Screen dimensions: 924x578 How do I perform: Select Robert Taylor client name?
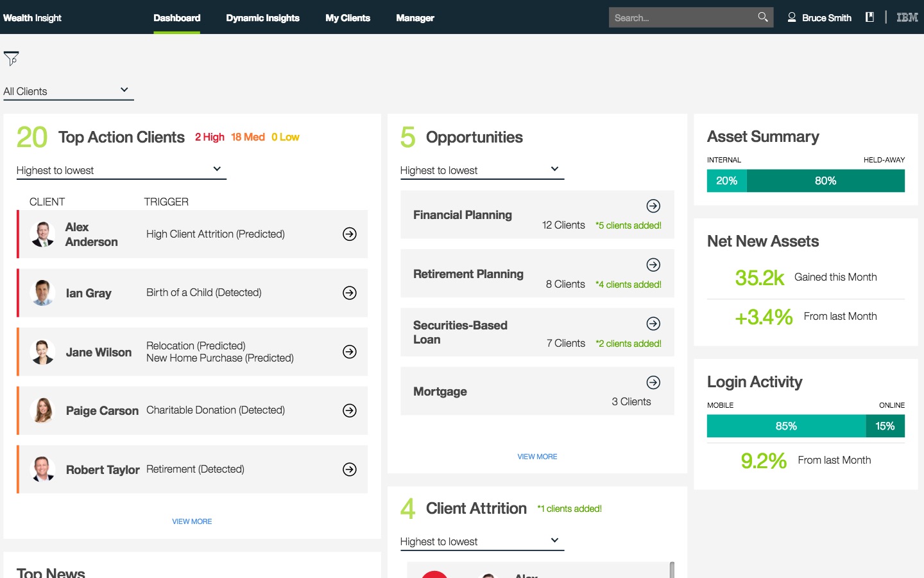[103, 469]
